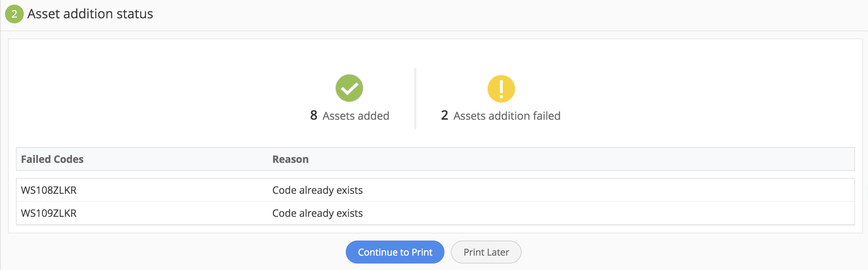868x270 pixels.
Task: Select the failed code WS108ZLKR
Action: pos(49,190)
